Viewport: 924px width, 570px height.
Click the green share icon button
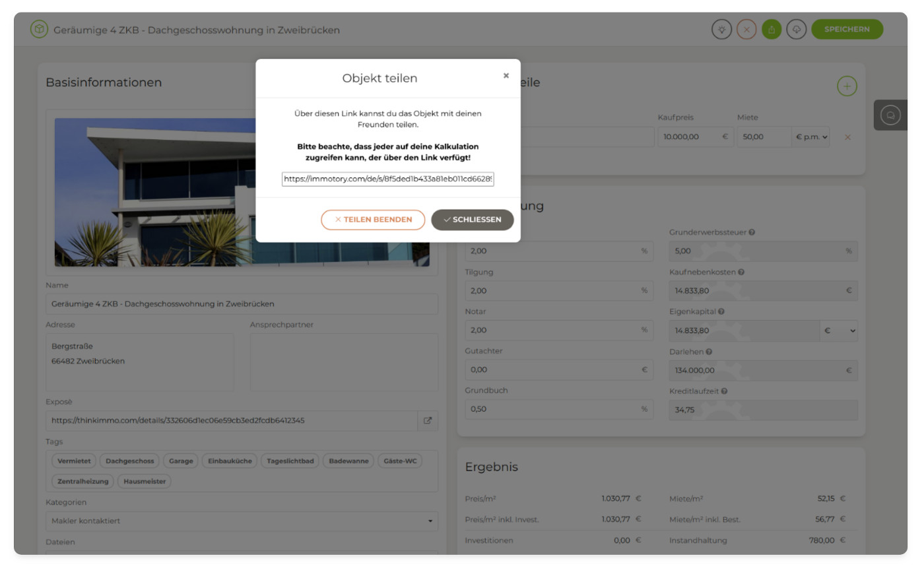(772, 30)
